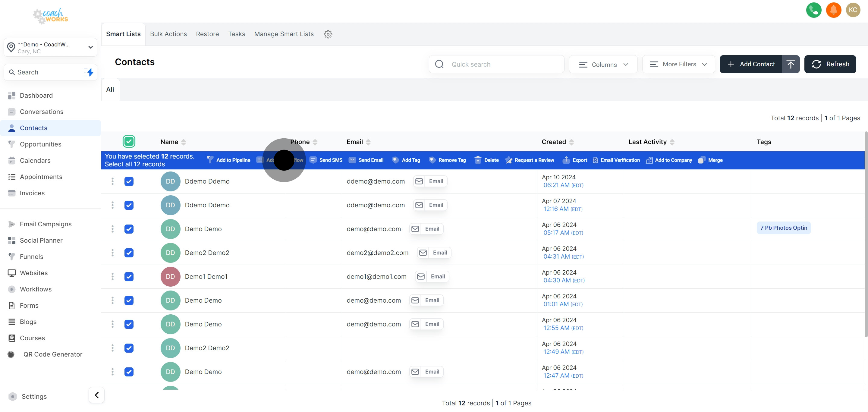Switch to the Bulk Actions tab

click(168, 34)
